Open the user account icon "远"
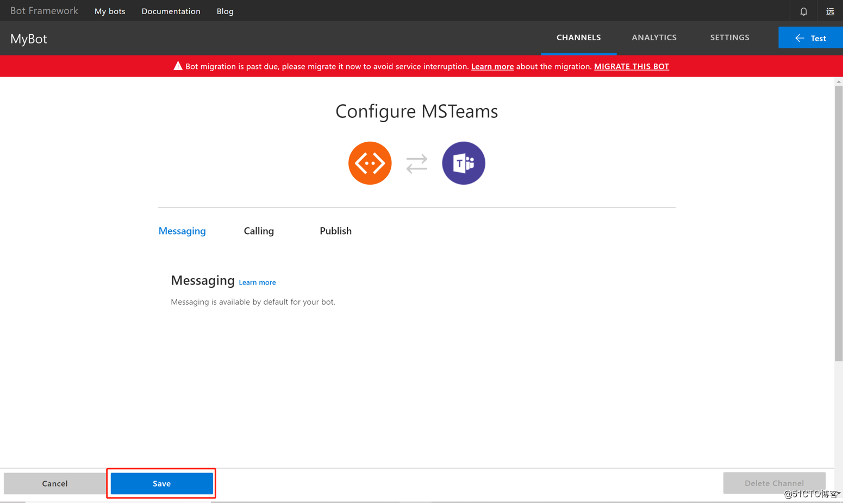 pyautogui.click(x=830, y=11)
